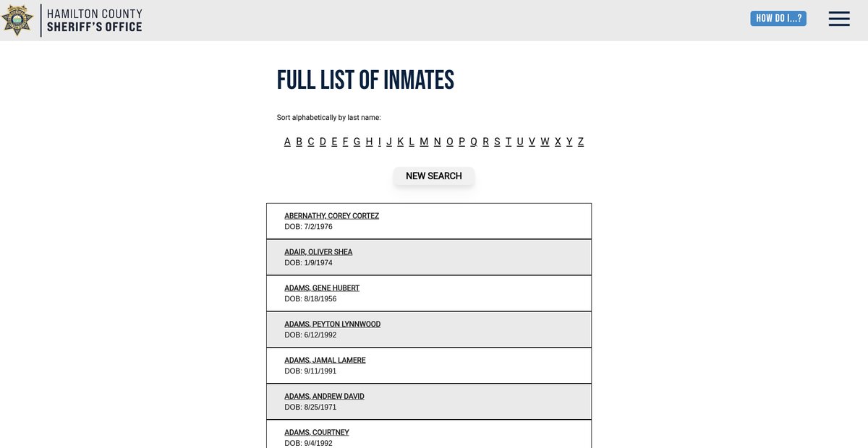Select letter Z in alphabet filter

pyautogui.click(x=581, y=142)
